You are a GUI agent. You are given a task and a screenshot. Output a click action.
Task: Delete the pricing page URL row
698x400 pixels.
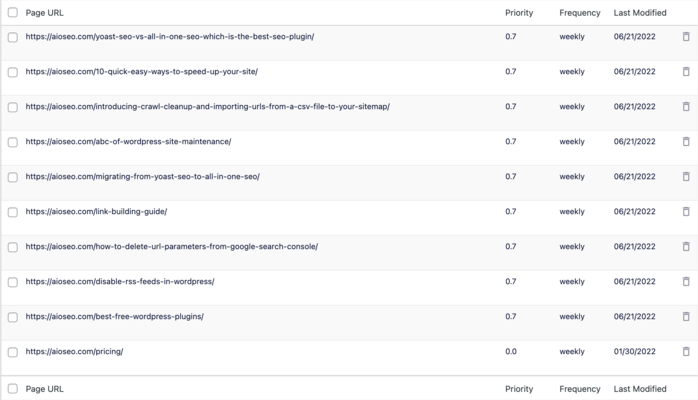[x=686, y=352]
